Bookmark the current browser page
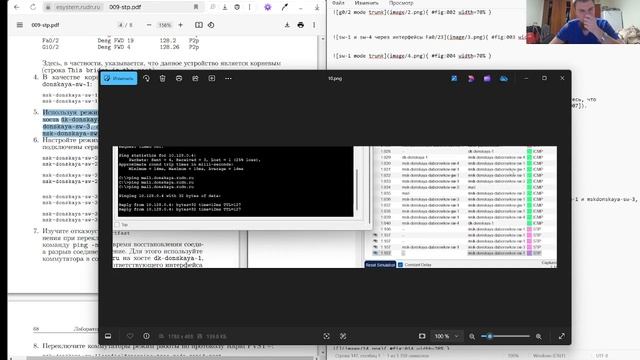This screenshot has height=360, width=640. (x=196, y=7)
